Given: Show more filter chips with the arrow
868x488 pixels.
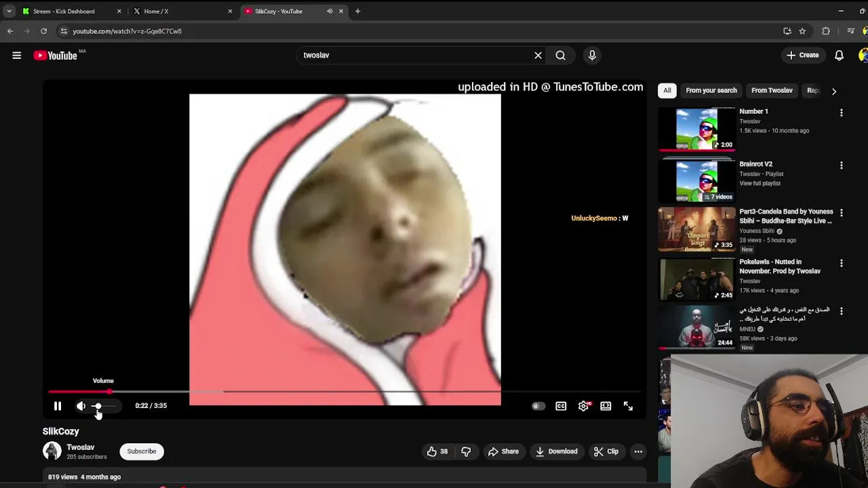Looking at the screenshot, I should [833, 91].
